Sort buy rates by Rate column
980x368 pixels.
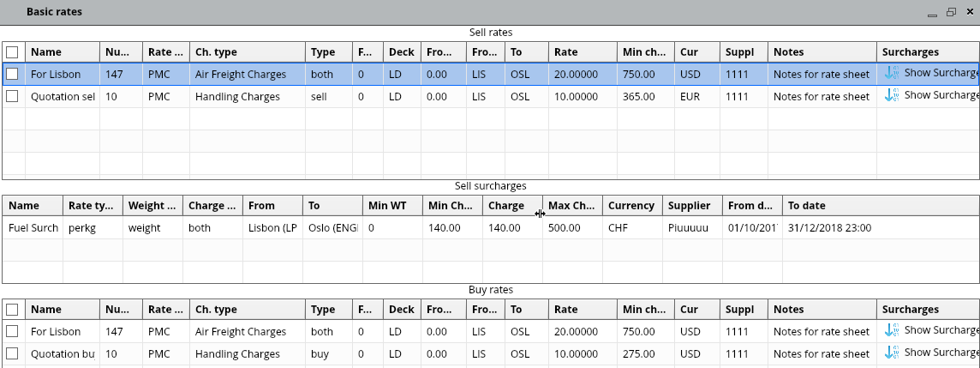[583, 309]
